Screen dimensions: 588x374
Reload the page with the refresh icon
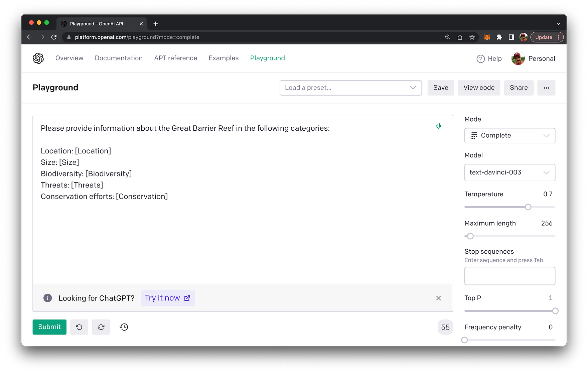point(54,37)
